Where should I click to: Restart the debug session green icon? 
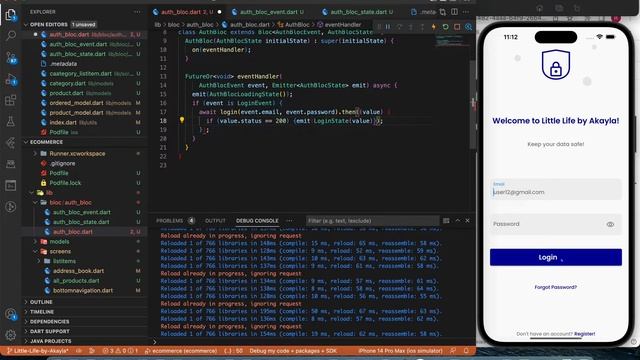[x=445, y=27]
